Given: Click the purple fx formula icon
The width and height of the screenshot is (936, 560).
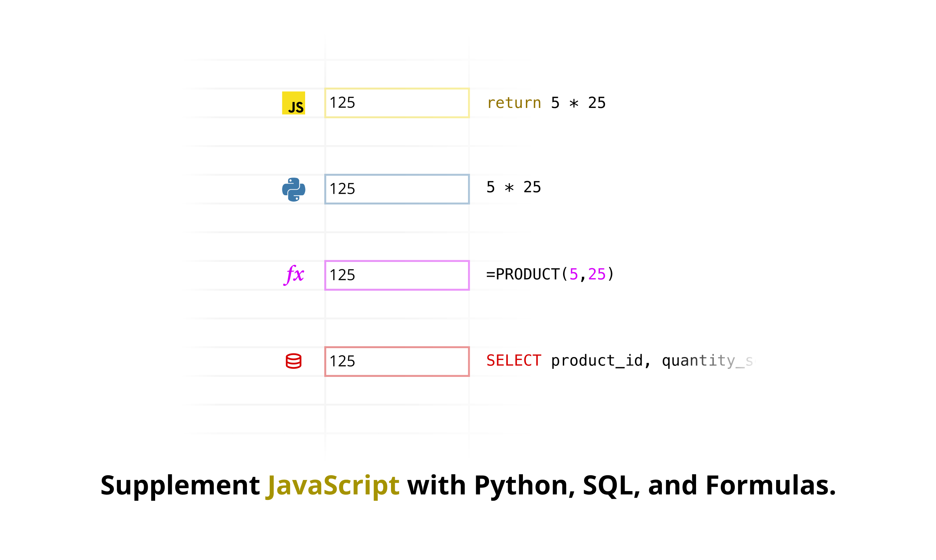Looking at the screenshot, I should 293,275.
